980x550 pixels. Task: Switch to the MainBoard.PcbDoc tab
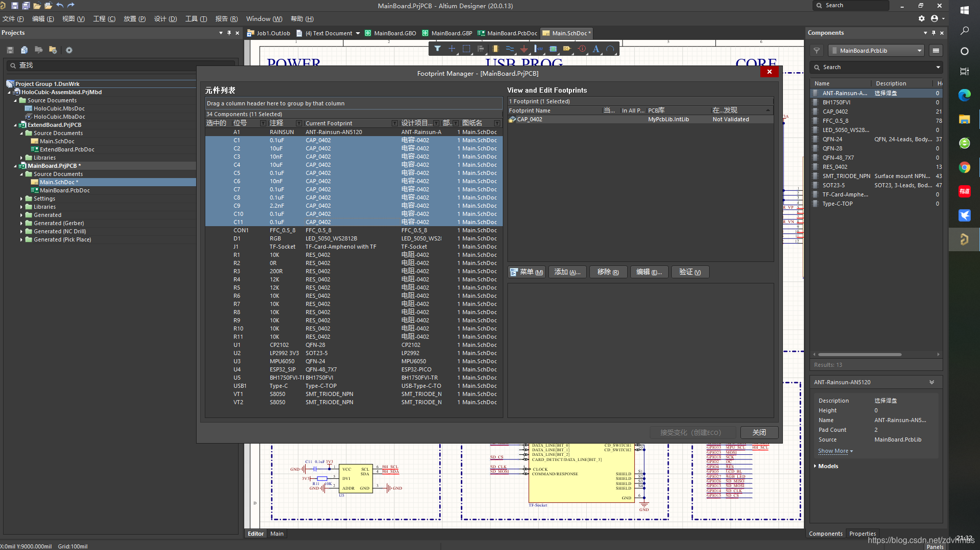tap(507, 33)
